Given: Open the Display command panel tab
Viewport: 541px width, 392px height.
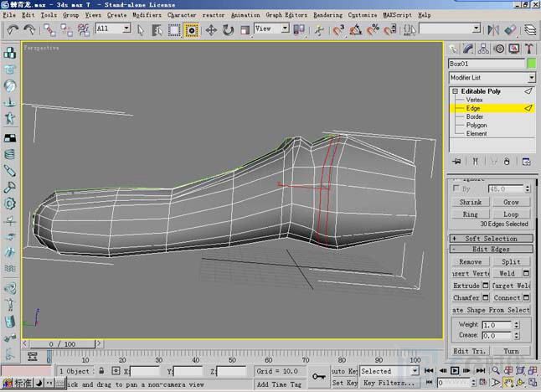Looking at the screenshot, I should point(514,49).
